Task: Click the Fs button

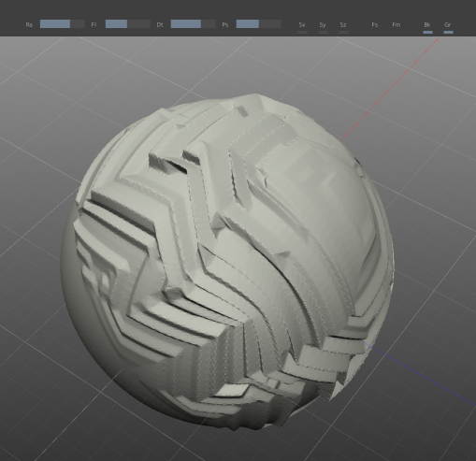Action: point(375,24)
